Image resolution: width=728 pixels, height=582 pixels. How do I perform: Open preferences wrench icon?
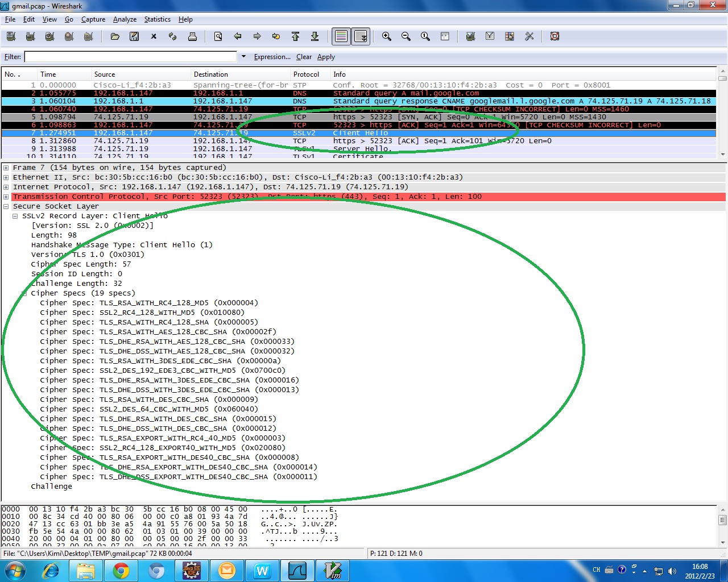tap(529, 36)
